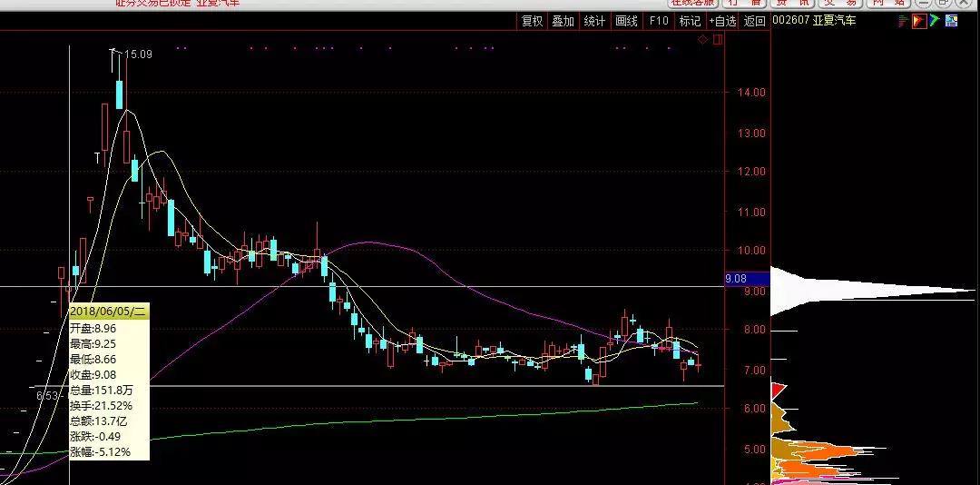Add stock via +自选 button

(722, 21)
